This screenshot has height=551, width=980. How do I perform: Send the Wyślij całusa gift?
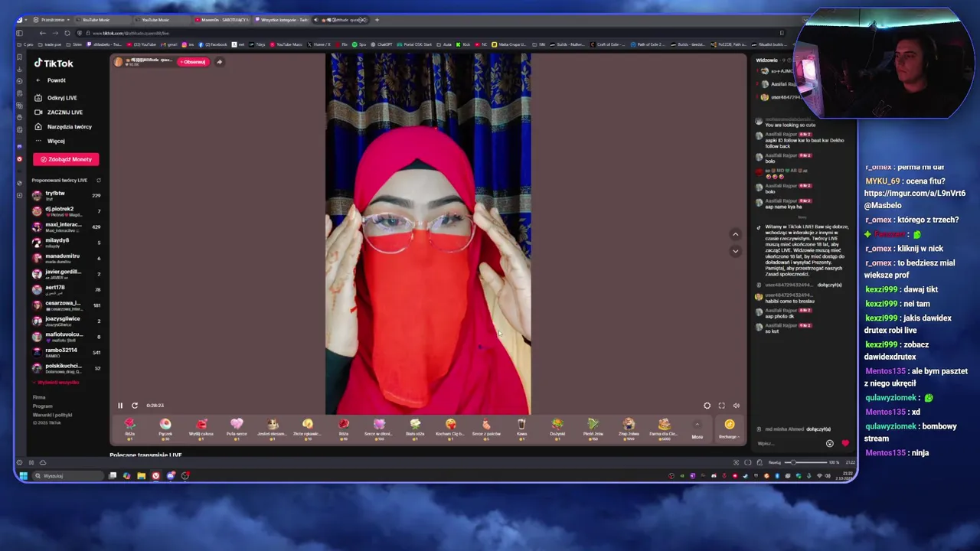[201, 429]
